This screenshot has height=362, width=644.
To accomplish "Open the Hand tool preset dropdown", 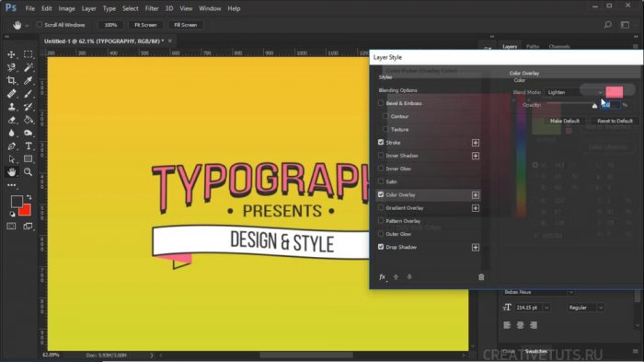I will click(x=27, y=25).
